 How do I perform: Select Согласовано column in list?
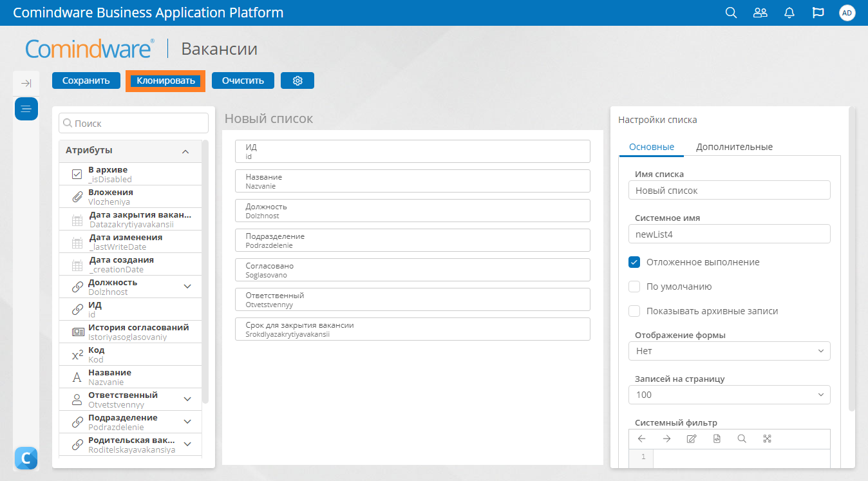click(x=413, y=270)
